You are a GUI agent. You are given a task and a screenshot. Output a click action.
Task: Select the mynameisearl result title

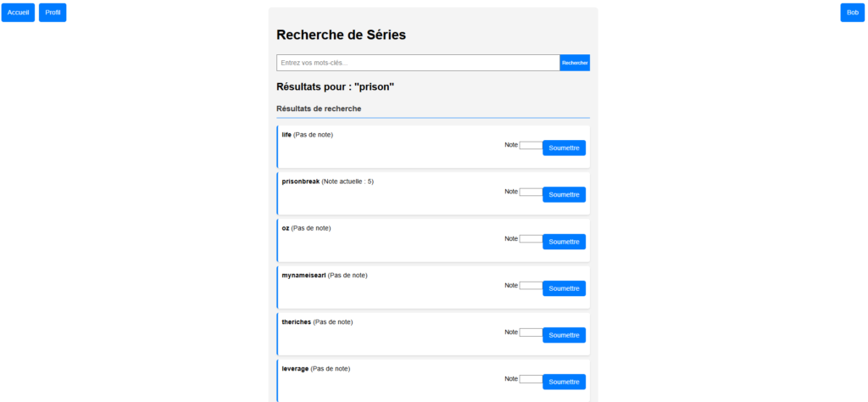(x=303, y=275)
